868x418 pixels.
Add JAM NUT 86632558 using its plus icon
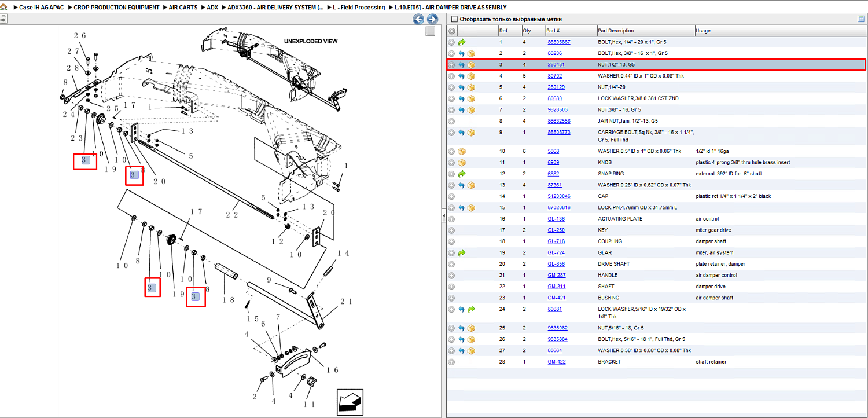coord(452,121)
